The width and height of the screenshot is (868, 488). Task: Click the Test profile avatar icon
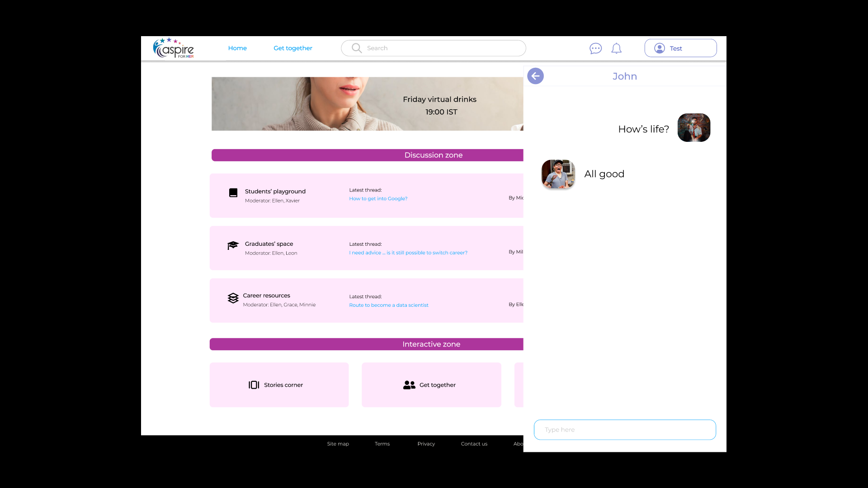660,48
